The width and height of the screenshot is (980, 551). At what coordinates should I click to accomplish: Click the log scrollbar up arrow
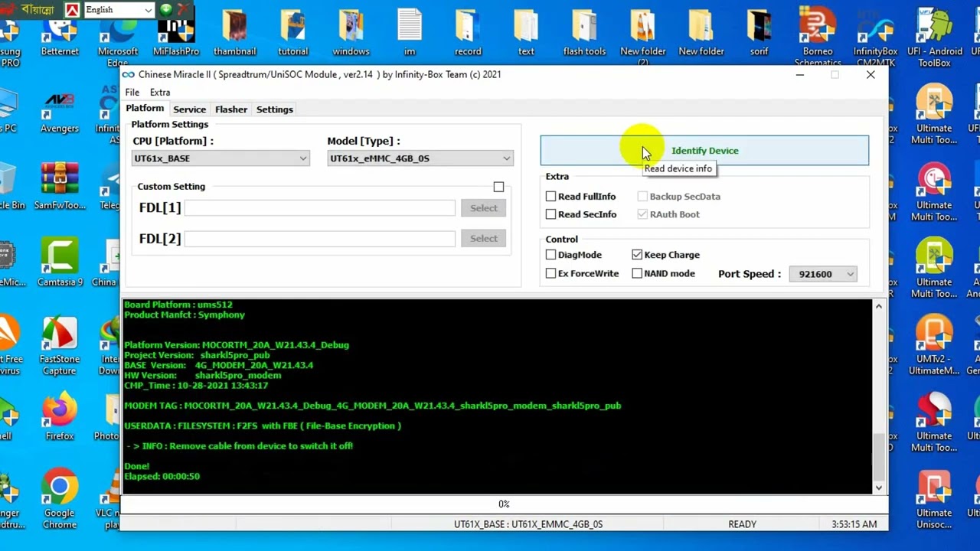coord(879,307)
